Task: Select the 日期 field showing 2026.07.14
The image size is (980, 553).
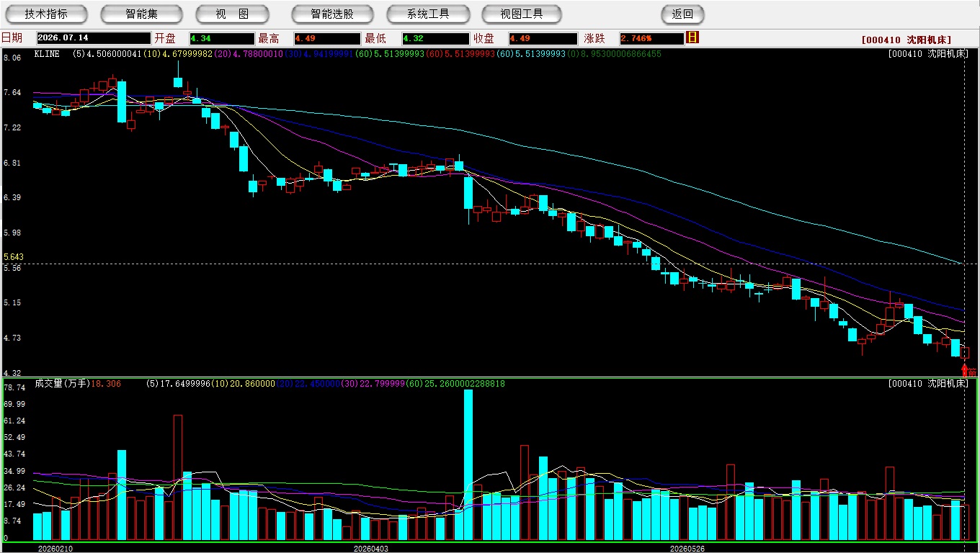Action: (92, 38)
